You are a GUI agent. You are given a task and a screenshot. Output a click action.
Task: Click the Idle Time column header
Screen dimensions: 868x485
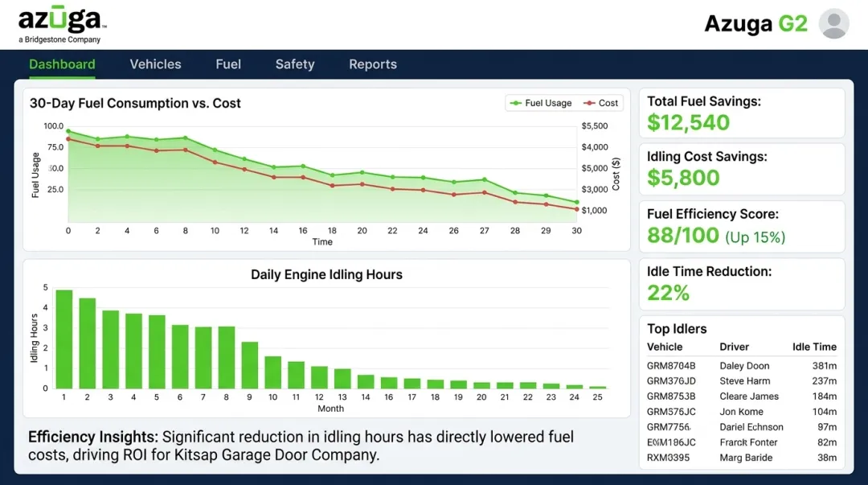pos(814,347)
